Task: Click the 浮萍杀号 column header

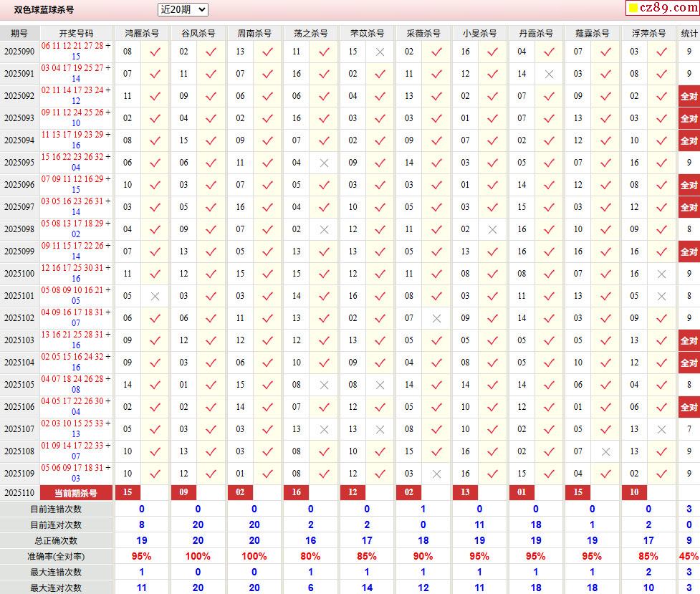Action: pyautogui.click(x=648, y=34)
